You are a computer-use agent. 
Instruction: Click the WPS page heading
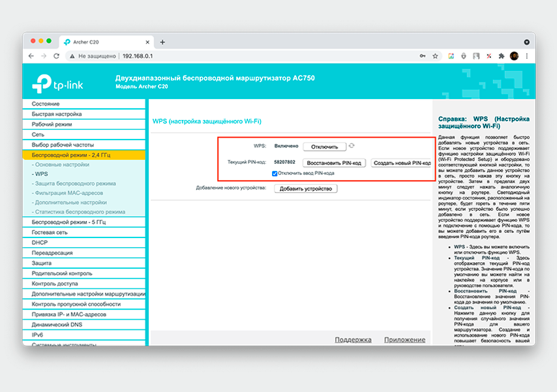[x=207, y=121]
